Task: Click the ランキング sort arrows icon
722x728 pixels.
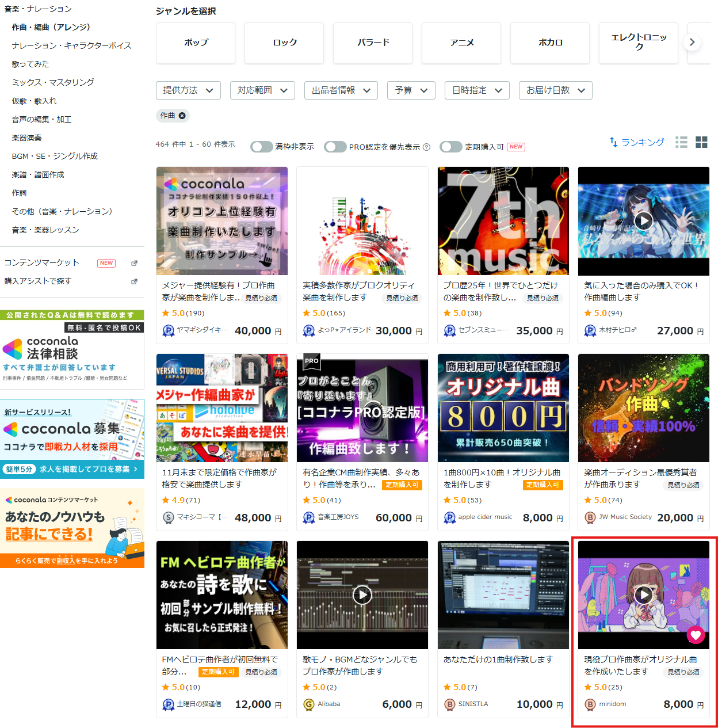Action: pyautogui.click(x=614, y=142)
